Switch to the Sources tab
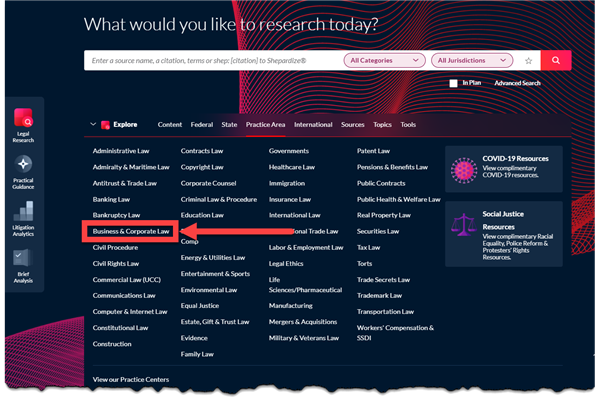Viewport: 600px width, 406px height. (x=352, y=125)
